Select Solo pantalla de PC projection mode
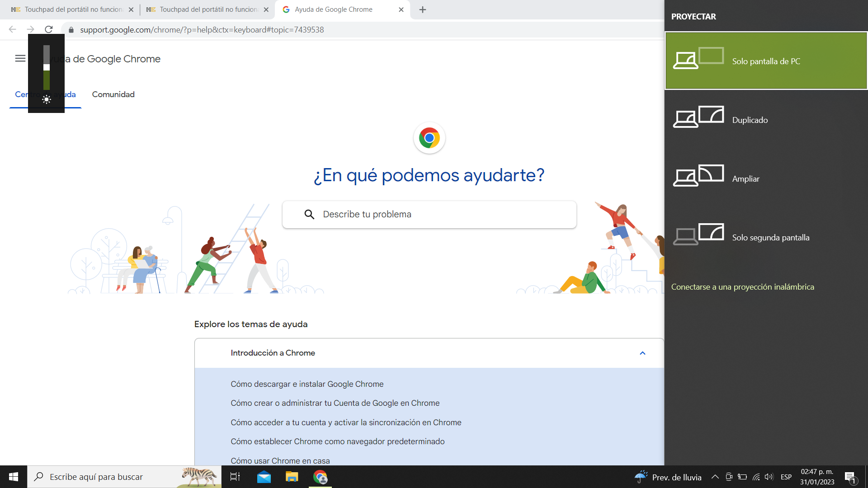Image resolution: width=868 pixels, height=488 pixels. [766, 61]
